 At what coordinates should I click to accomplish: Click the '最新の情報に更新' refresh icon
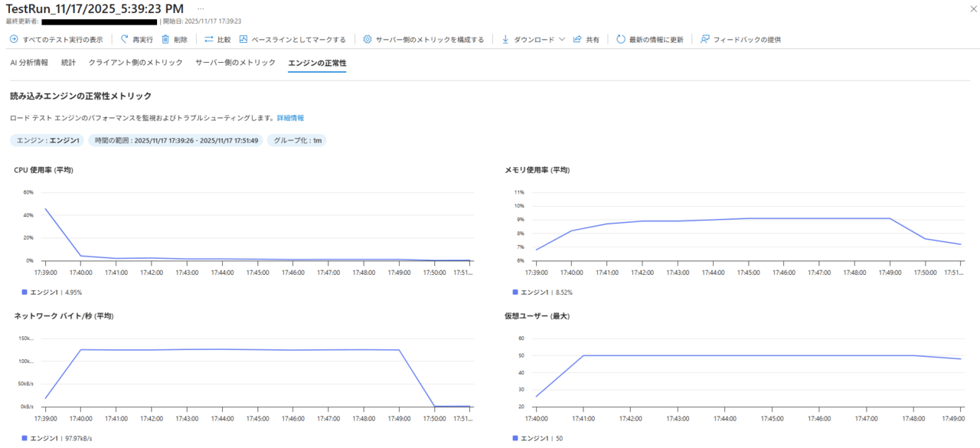click(x=621, y=39)
